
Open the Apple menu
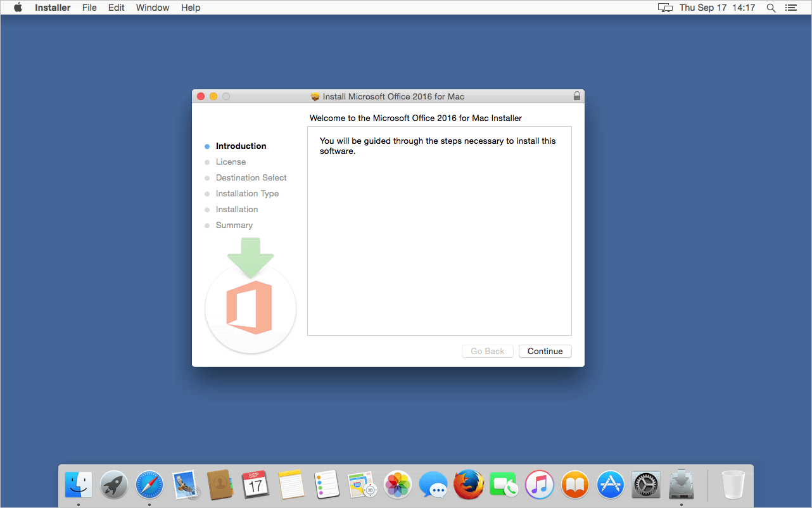(18, 8)
